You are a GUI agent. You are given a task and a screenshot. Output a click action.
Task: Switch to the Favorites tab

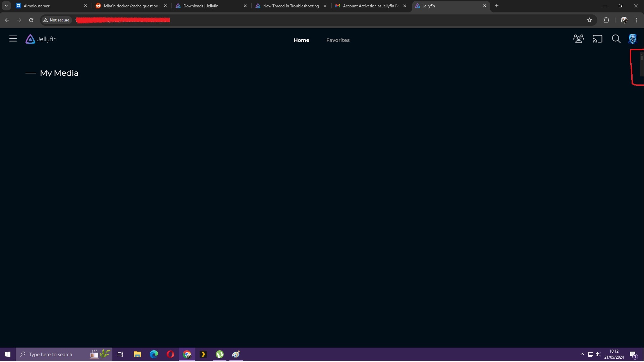[x=338, y=40]
